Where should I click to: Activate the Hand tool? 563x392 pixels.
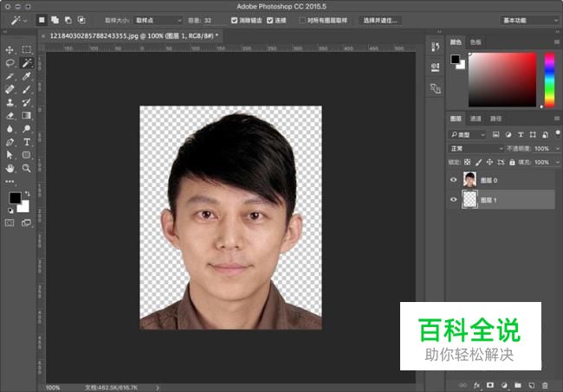tap(10, 167)
